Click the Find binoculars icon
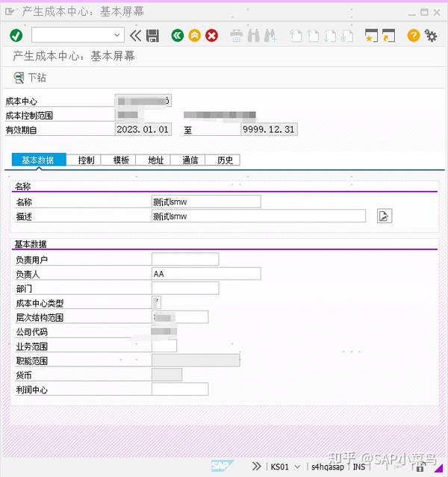448x477 pixels. pos(253,36)
